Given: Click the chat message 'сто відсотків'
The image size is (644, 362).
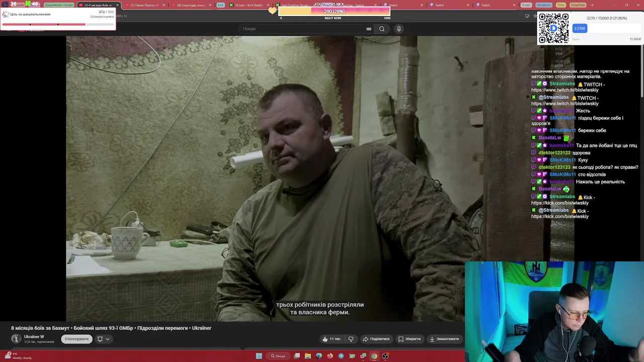Looking at the screenshot, I should (x=592, y=174).
